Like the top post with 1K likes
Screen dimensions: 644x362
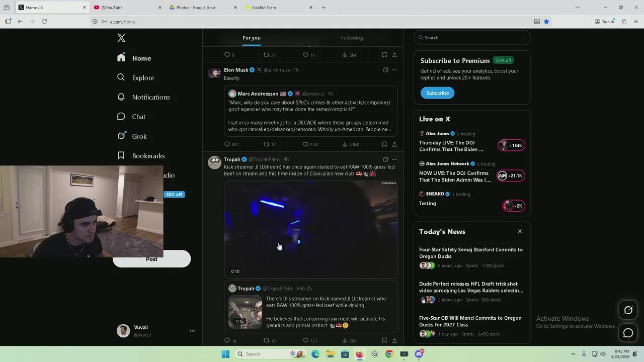(x=305, y=55)
